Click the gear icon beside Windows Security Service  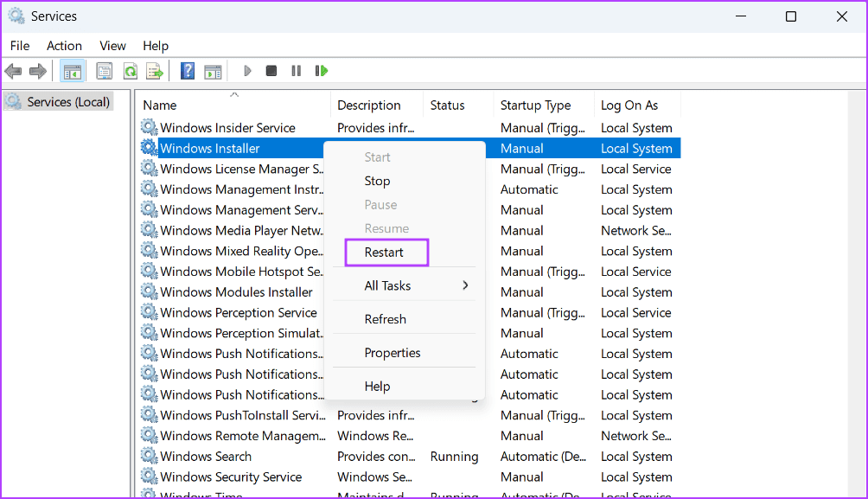pos(149,477)
